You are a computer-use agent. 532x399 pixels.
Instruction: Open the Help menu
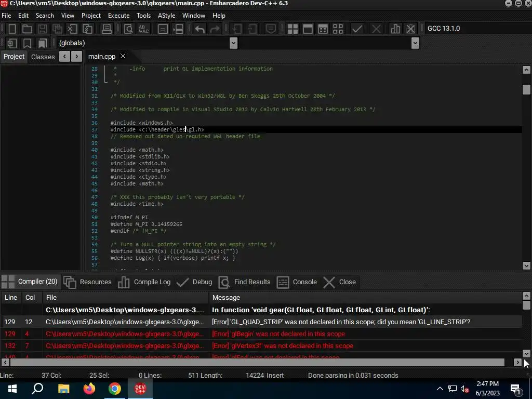click(x=219, y=16)
